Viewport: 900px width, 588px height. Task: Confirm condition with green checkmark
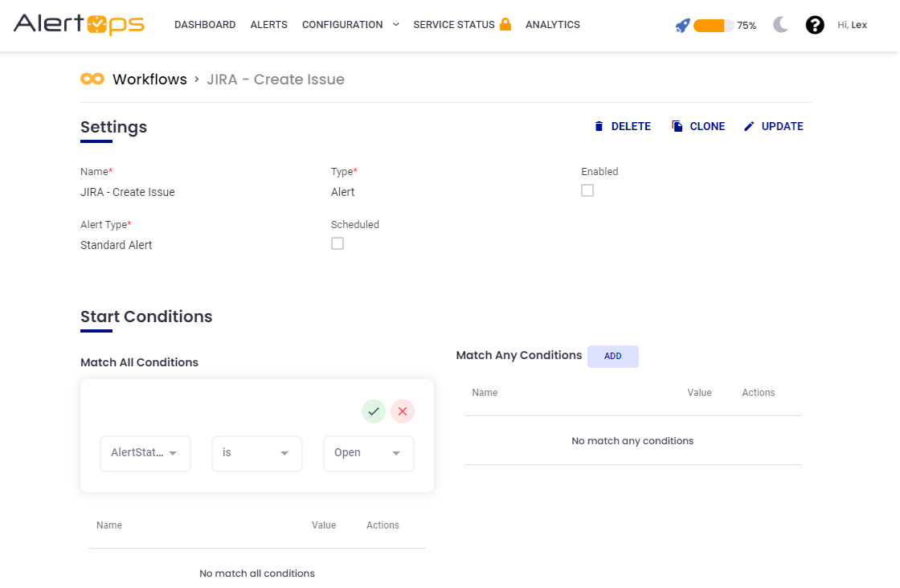(x=373, y=411)
